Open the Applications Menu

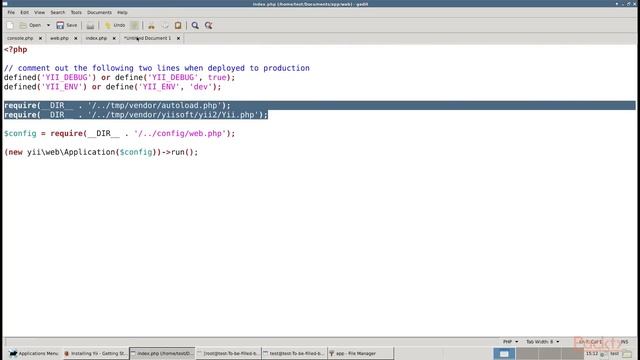click(x=34, y=353)
